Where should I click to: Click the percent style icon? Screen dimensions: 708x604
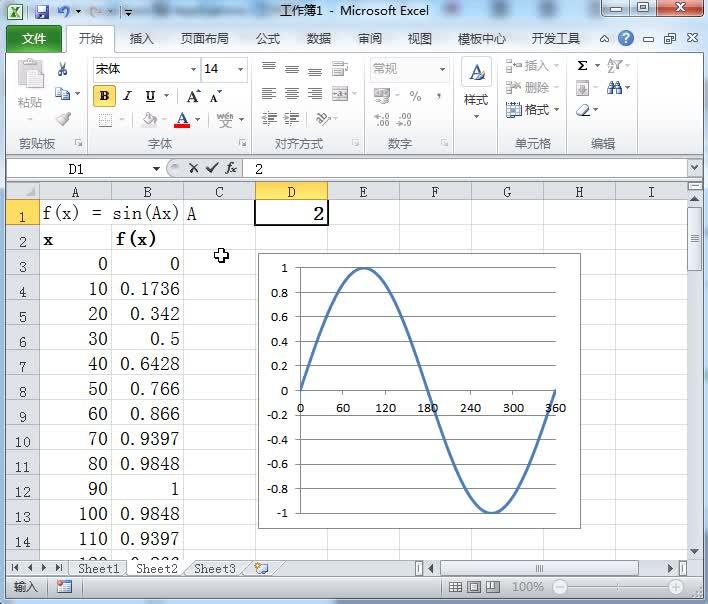pos(415,96)
